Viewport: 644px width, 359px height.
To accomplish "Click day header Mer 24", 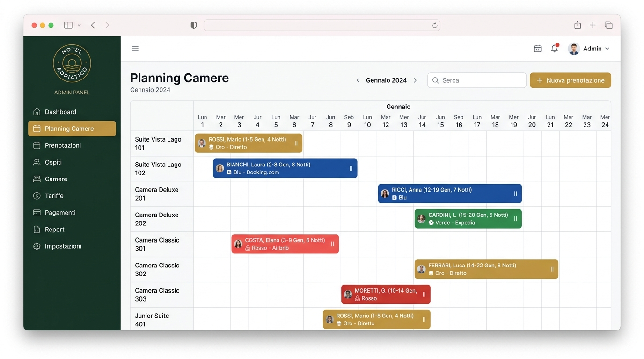I will point(605,121).
